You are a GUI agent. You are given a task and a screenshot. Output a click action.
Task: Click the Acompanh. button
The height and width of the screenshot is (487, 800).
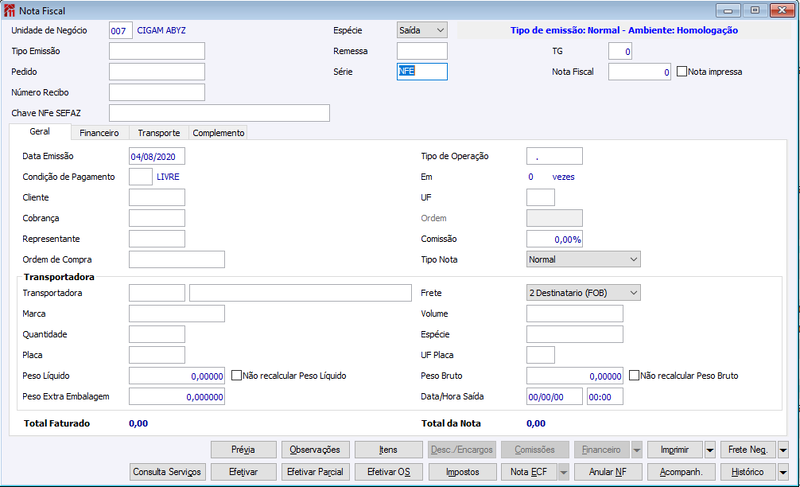click(x=681, y=472)
